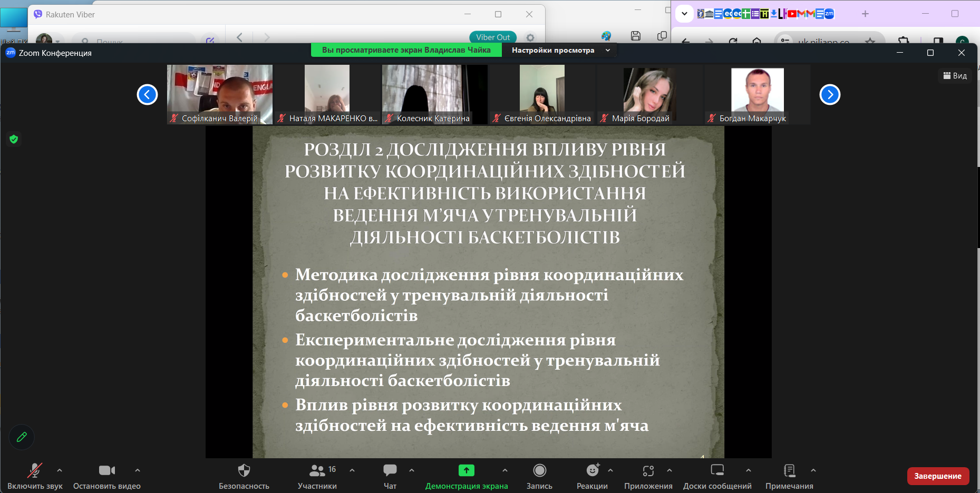Expand video options arrow beside camera
Screen dimensions: 980x493
(138, 470)
